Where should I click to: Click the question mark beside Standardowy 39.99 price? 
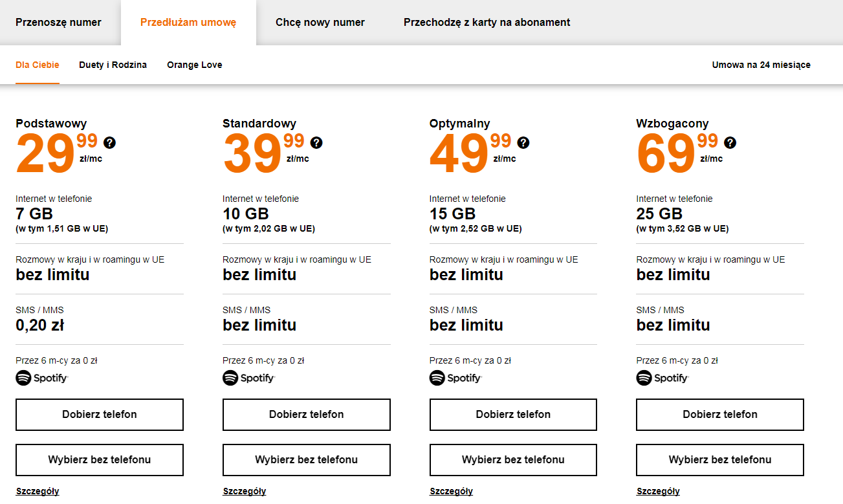click(x=316, y=143)
